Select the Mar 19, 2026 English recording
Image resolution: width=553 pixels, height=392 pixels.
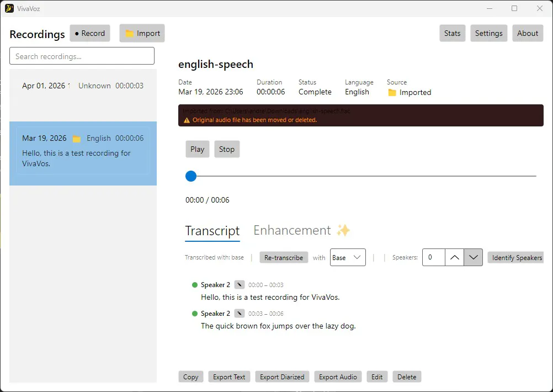tap(83, 153)
